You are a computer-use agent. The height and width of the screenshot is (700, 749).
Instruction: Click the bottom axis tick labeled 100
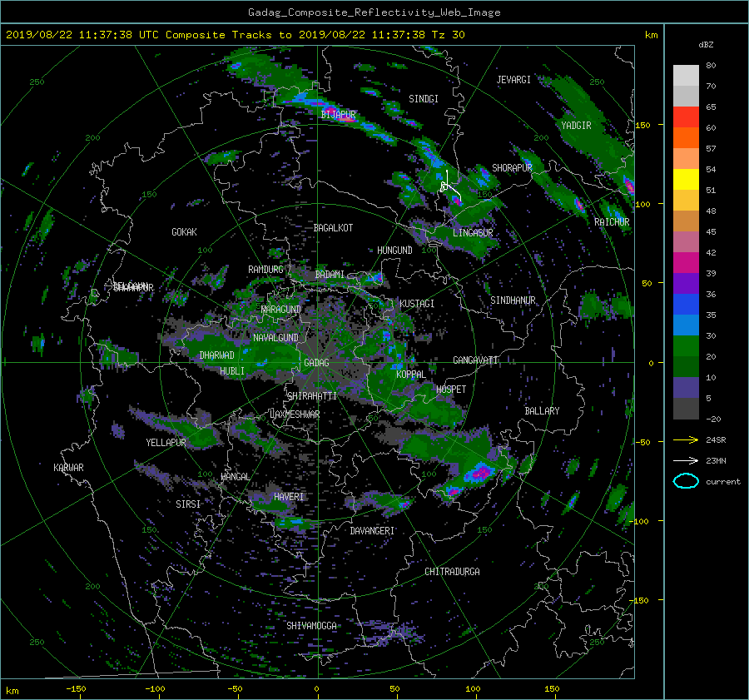[473, 689]
